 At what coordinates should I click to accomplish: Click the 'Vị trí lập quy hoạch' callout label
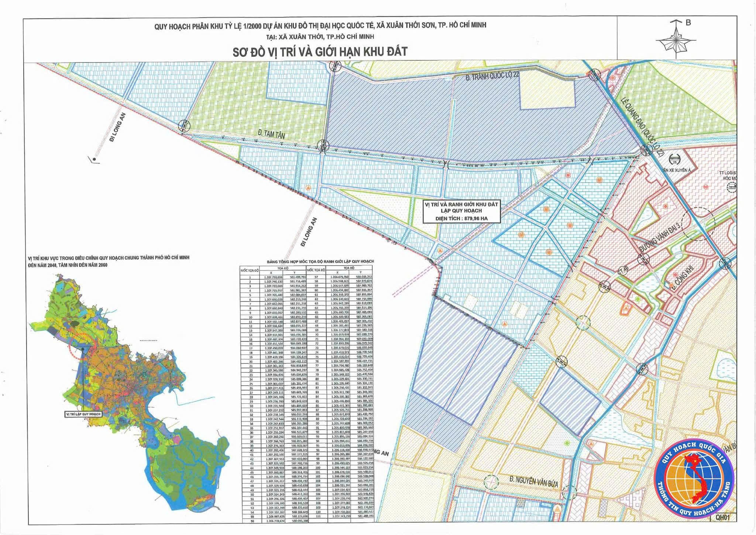click(83, 414)
